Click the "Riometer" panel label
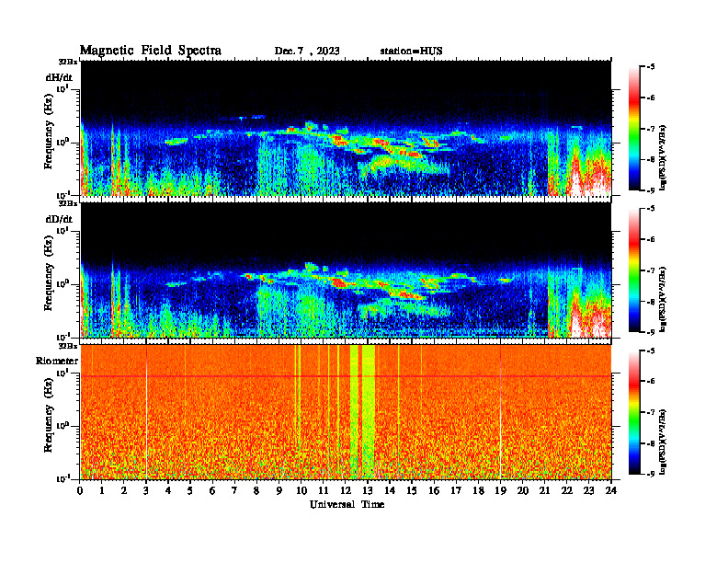 tap(57, 361)
